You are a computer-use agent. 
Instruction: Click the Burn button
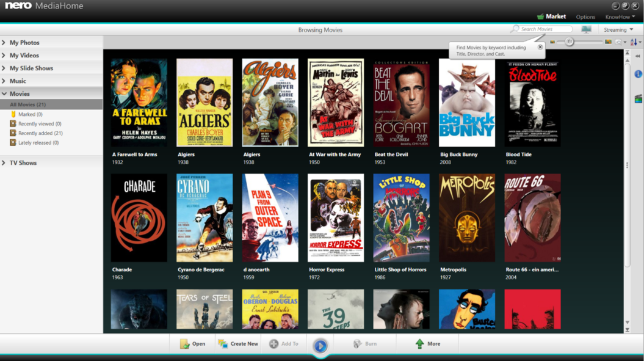click(x=365, y=344)
